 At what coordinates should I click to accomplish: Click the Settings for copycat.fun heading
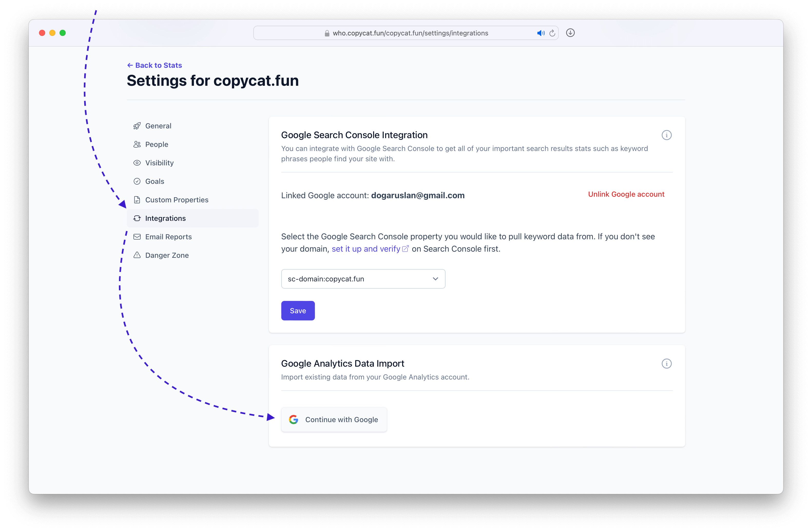pos(212,81)
